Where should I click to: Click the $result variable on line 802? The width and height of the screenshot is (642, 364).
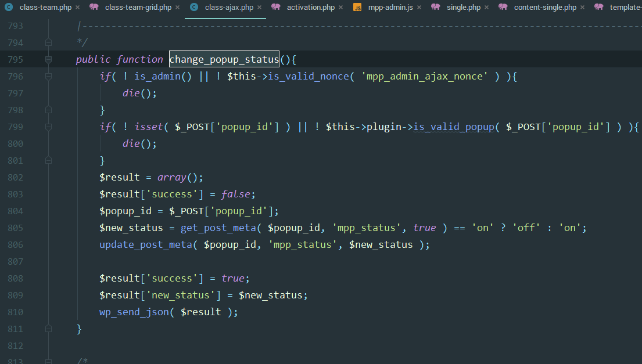pyautogui.click(x=120, y=178)
